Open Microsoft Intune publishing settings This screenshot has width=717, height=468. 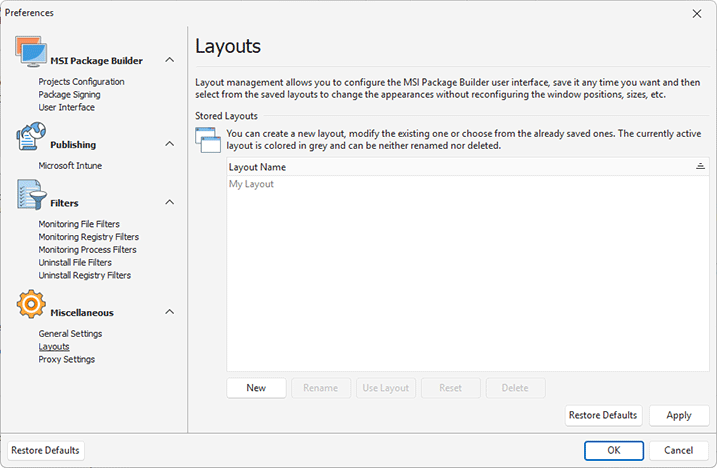point(70,166)
